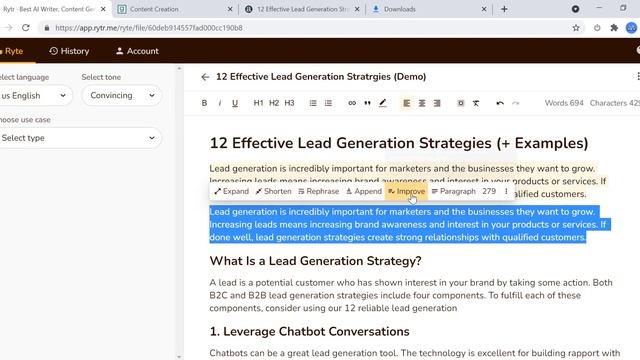
Task: Align text left
Action: [407, 103]
